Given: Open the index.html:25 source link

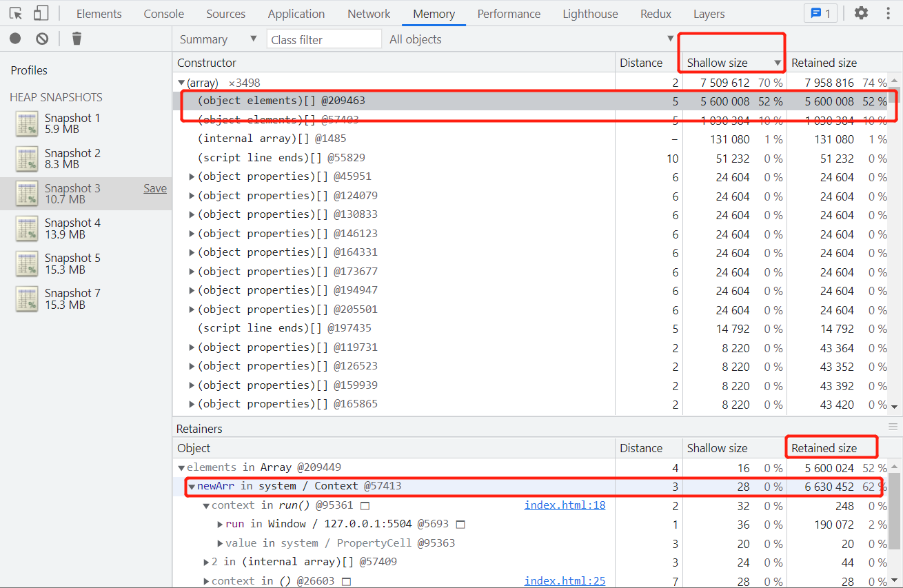Looking at the screenshot, I should tap(565, 581).
